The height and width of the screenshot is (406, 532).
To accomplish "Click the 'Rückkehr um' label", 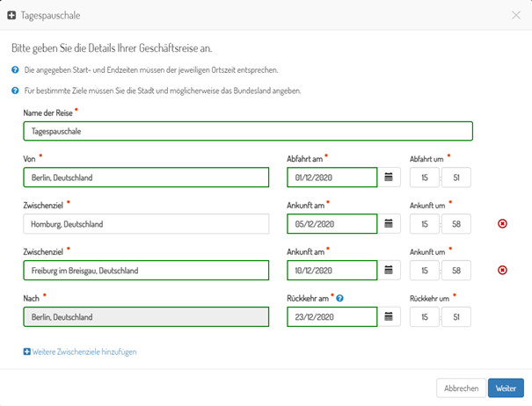I will point(429,298).
